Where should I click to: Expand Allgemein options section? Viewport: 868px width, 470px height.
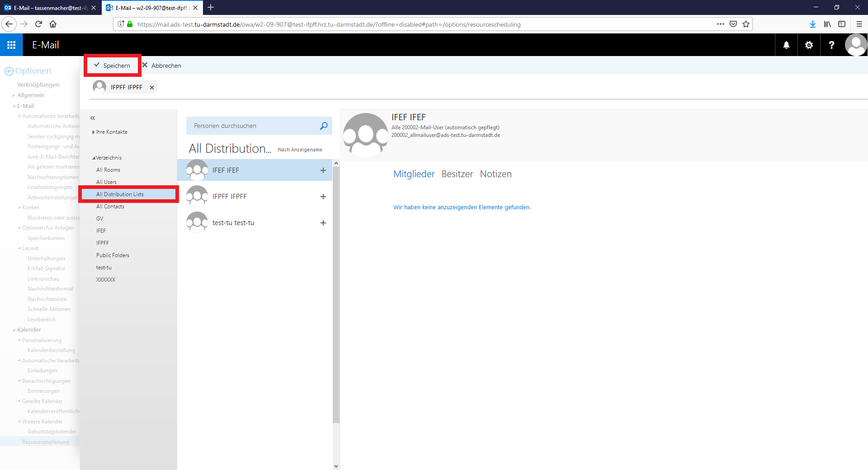click(14, 95)
